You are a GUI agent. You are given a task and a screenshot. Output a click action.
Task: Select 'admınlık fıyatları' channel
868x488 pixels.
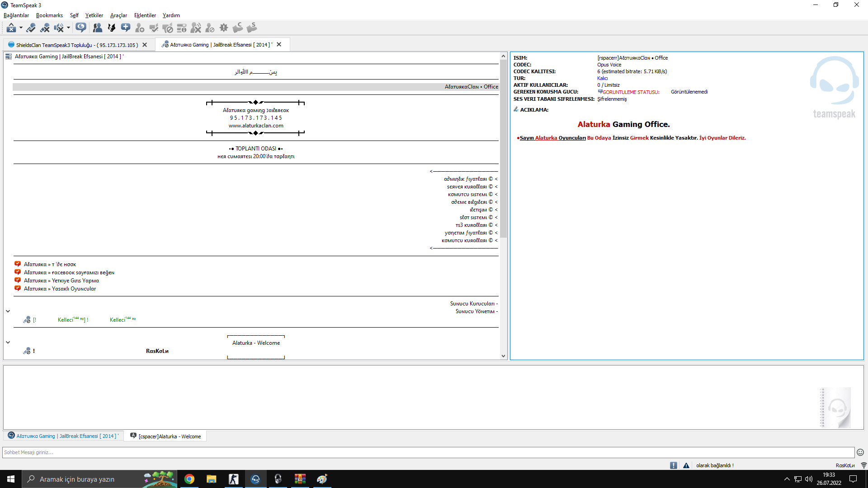click(471, 179)
